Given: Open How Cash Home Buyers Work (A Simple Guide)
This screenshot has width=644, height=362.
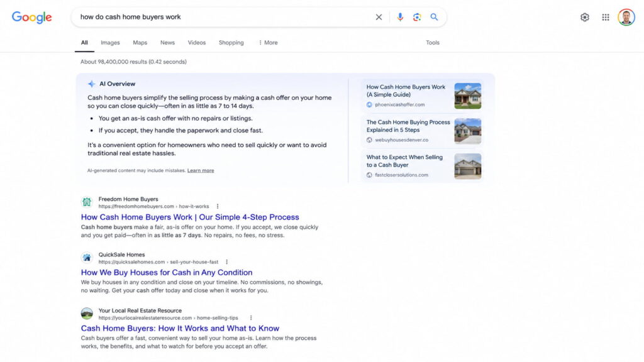Looking at the screenshot, I should [406, 90].
